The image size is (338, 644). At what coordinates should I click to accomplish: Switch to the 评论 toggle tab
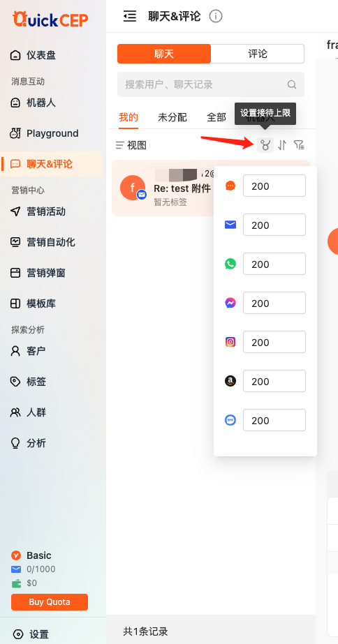pos(258,54)
